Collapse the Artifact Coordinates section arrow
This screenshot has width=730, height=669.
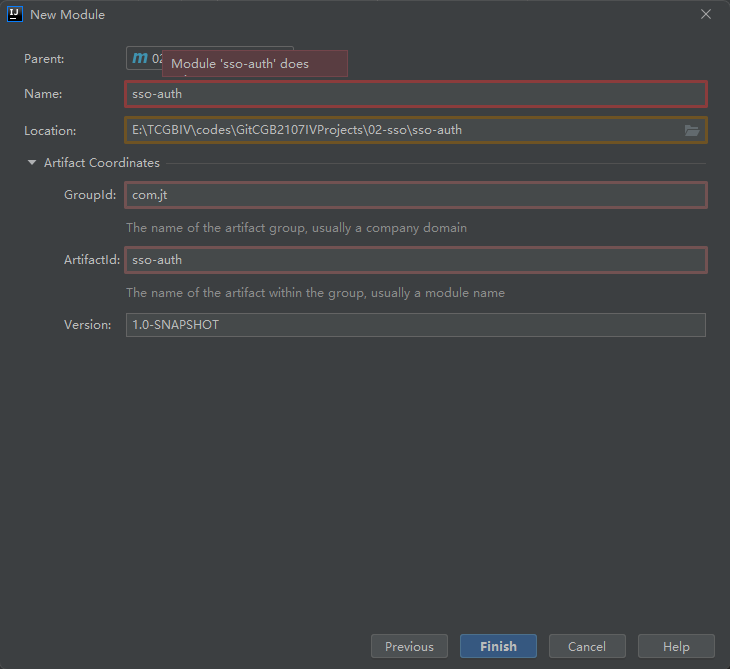click(32, 163)
